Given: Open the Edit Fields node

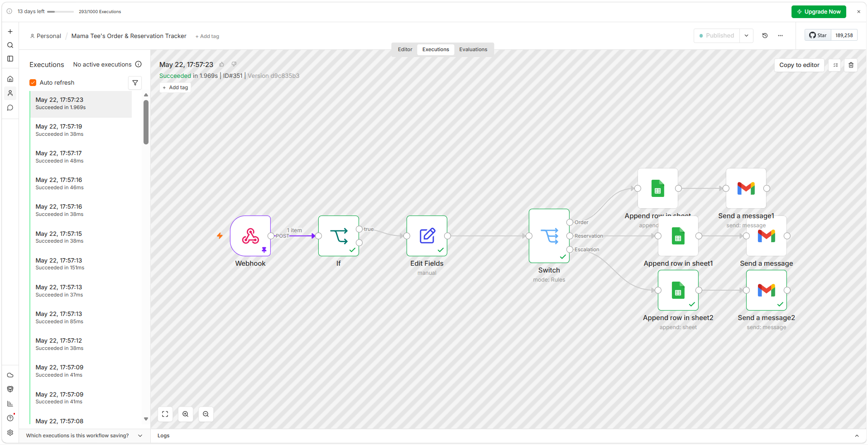Looking at the screenshot, I should coord(427,236).
